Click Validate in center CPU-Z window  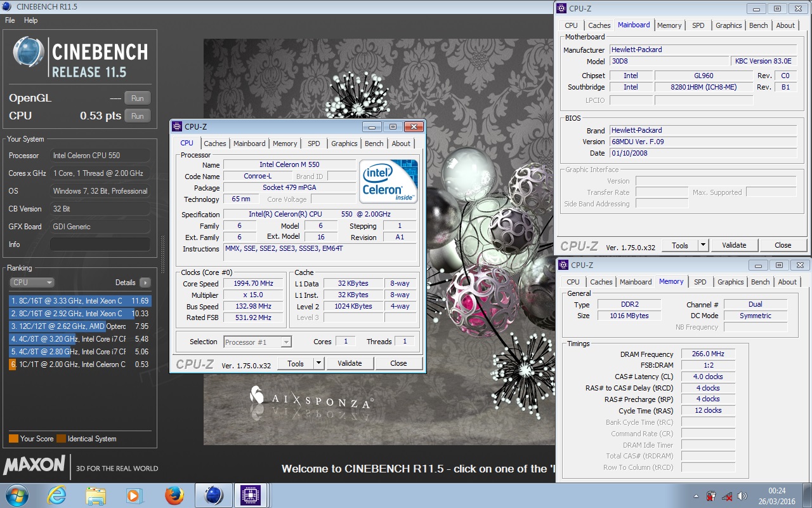pyautogui.click(x=350, y=363)
